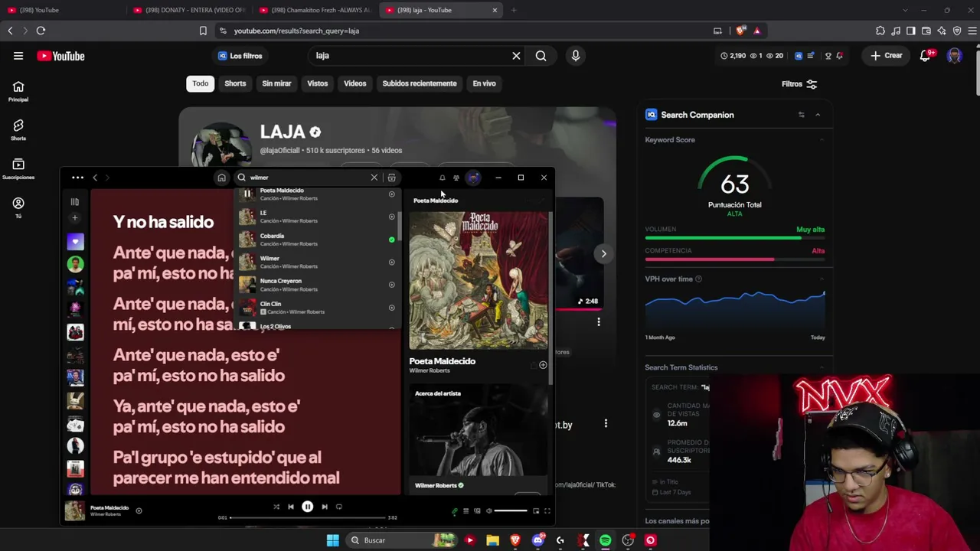
Task: Open Spotify's three-dot main menu
Action: [77, 178]
